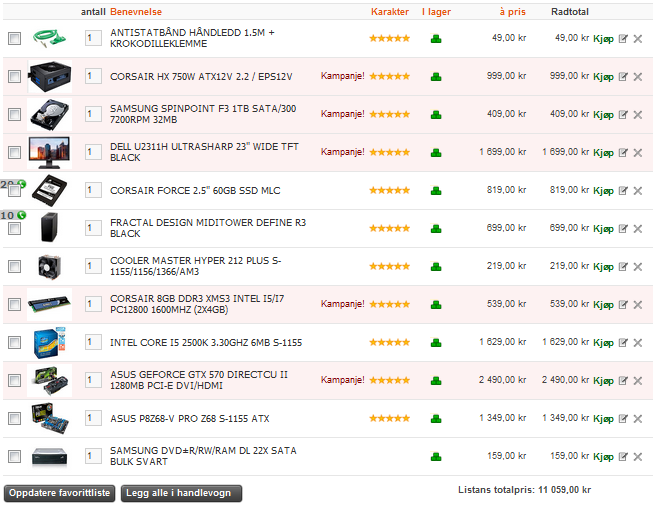Viewport: 658px width, 507px height.
Task: Sort by à pris column header
Action: (512, 12)
